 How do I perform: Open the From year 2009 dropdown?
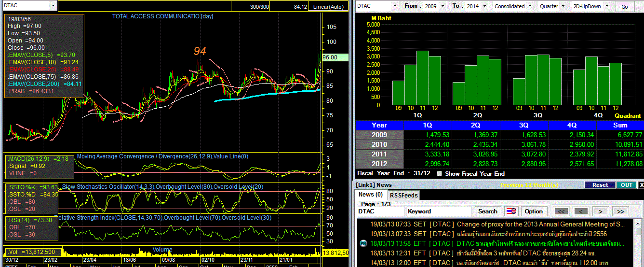443,6
